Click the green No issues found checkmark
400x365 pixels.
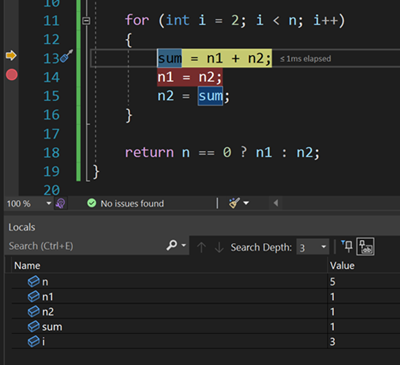91,203
